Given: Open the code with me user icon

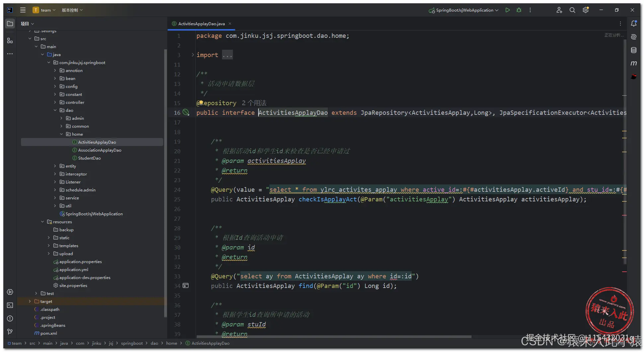Looking at the screenshot, I should 559,10.
